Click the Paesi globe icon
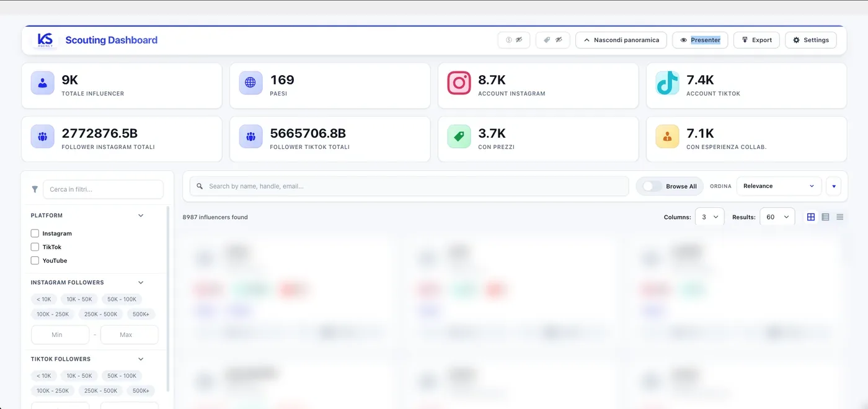868x409 pixels. 250,83
